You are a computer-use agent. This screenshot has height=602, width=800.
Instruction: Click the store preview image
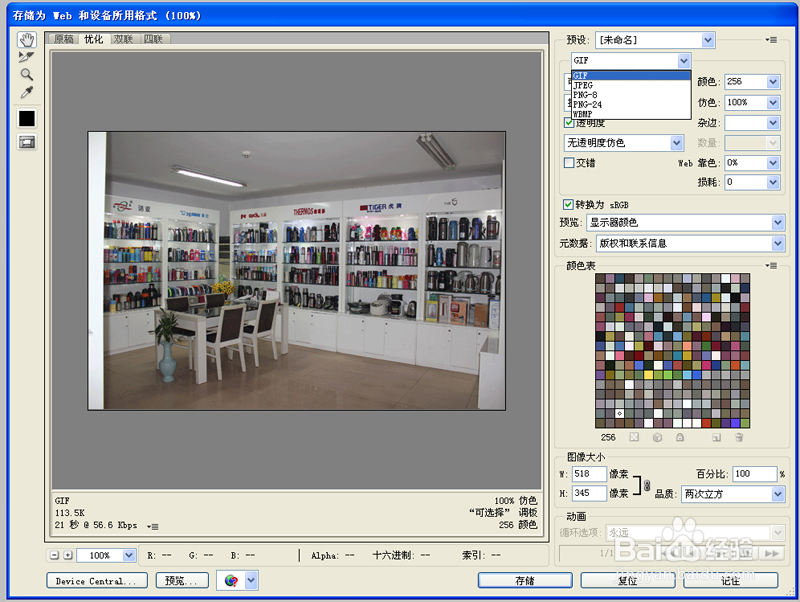296,271
